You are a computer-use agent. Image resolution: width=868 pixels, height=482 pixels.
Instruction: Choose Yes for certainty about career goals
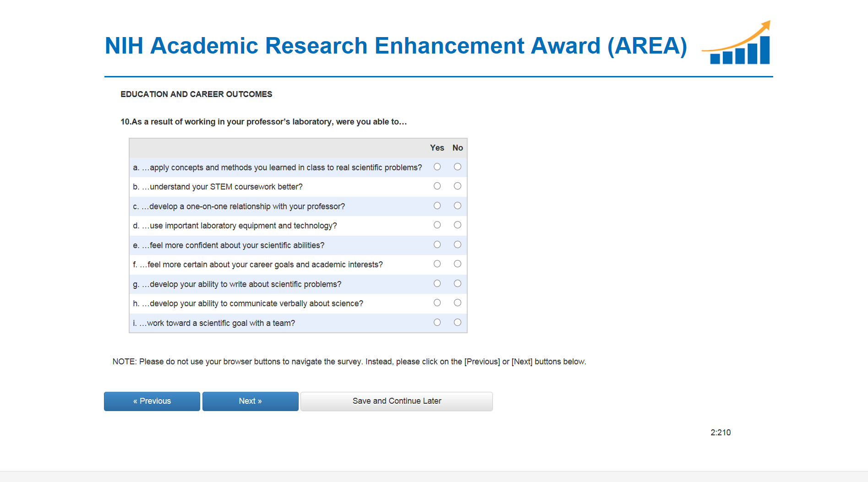click(437, 264)
